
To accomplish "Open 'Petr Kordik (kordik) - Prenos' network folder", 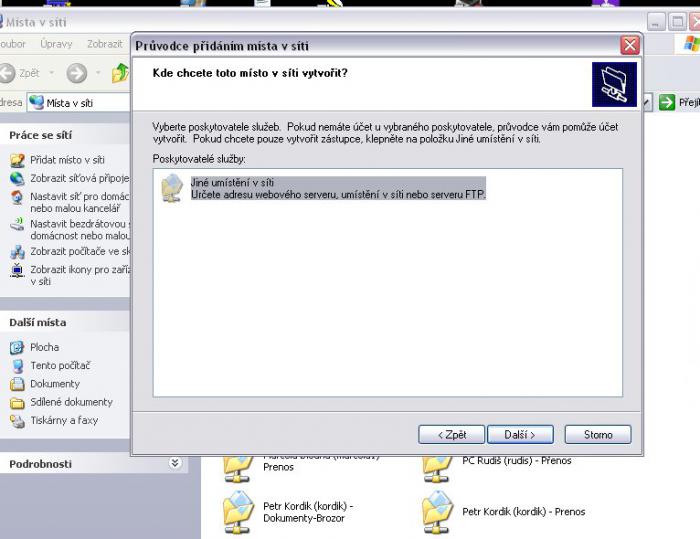I will click(438, 512).
